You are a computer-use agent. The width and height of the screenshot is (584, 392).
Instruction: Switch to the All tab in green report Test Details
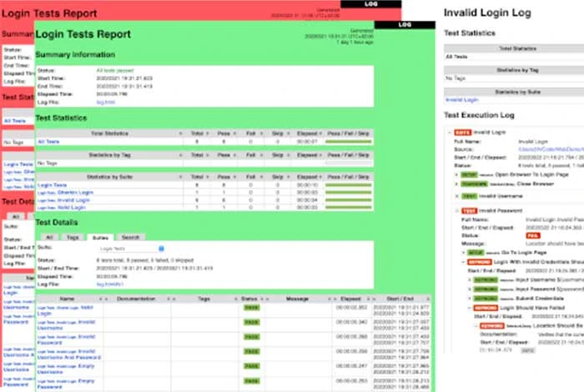(49, 237)
